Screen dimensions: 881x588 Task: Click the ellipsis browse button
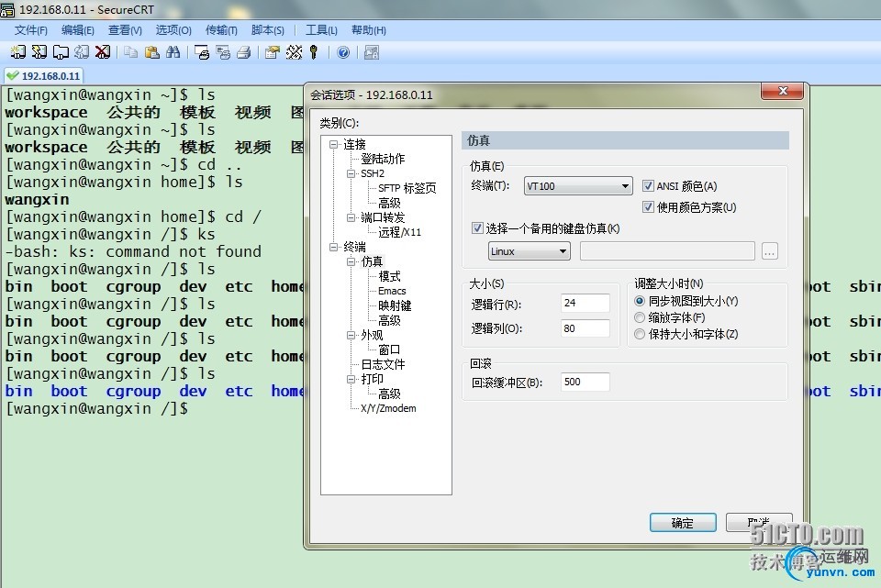click(x=770, y=251)
